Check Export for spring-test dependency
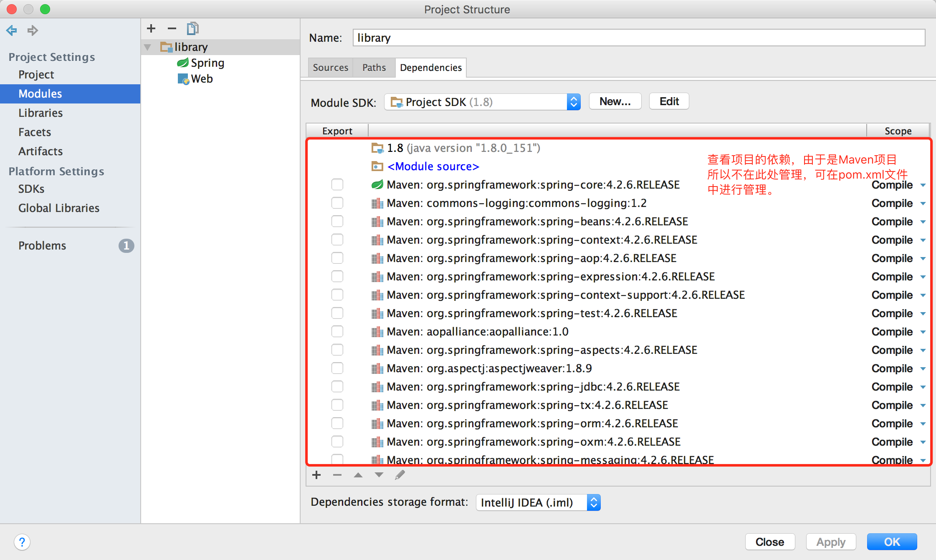 337,313
